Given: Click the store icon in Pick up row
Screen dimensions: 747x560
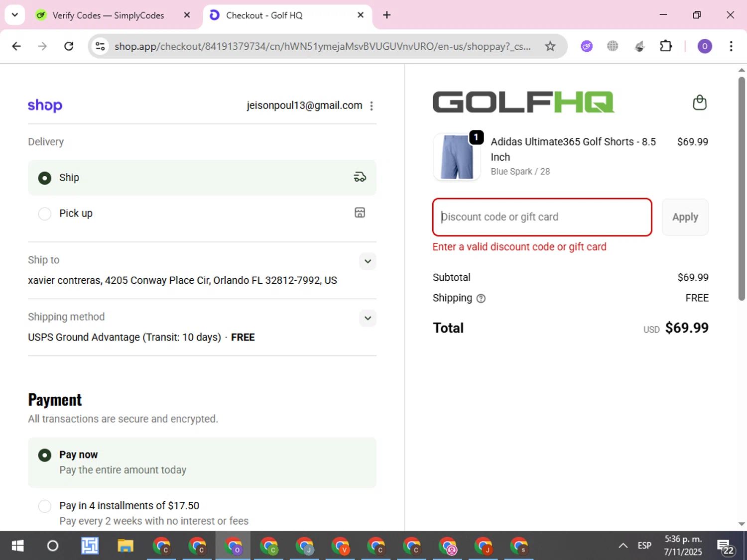Looking at the screenshot, I should [x=360, y=213].
